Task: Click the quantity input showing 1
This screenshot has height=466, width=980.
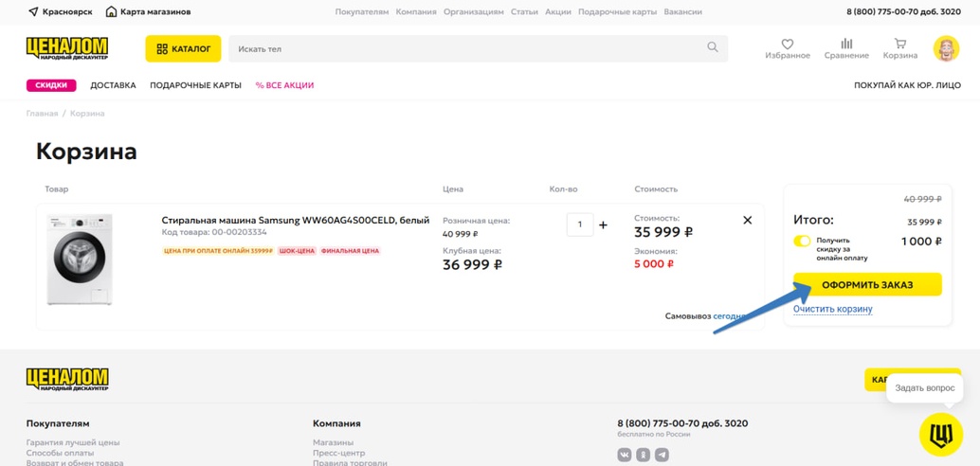Action: click(580, 224)
